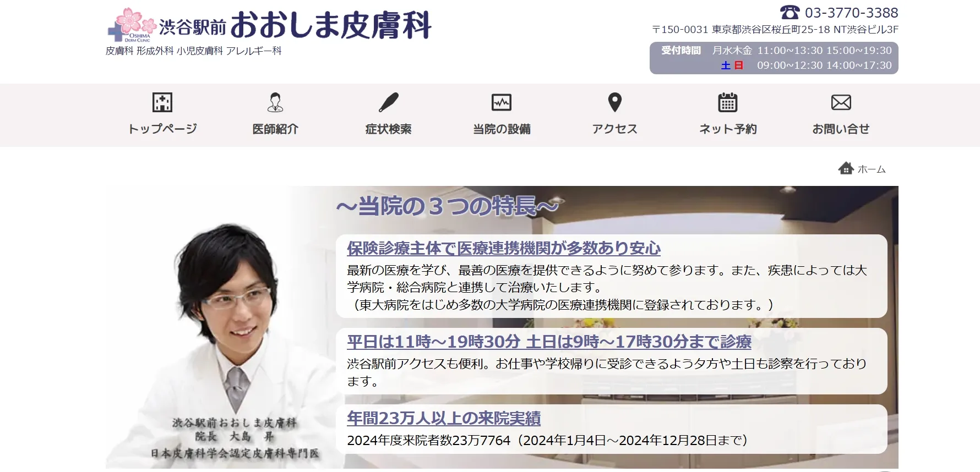Click the building icon for トップページ
Image resolution: width=980 pixels, height=472 pixels.
162,102
